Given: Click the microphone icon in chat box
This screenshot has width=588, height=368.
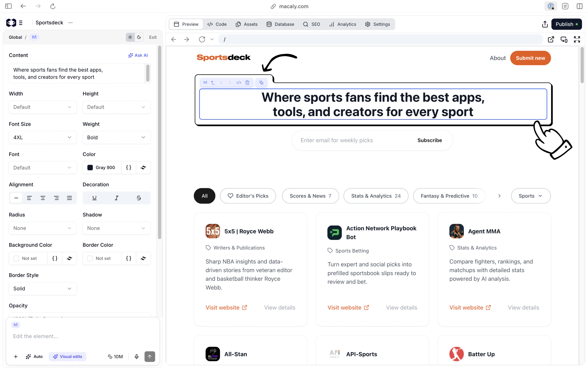Looking at the screenshot, I should 136,356.
